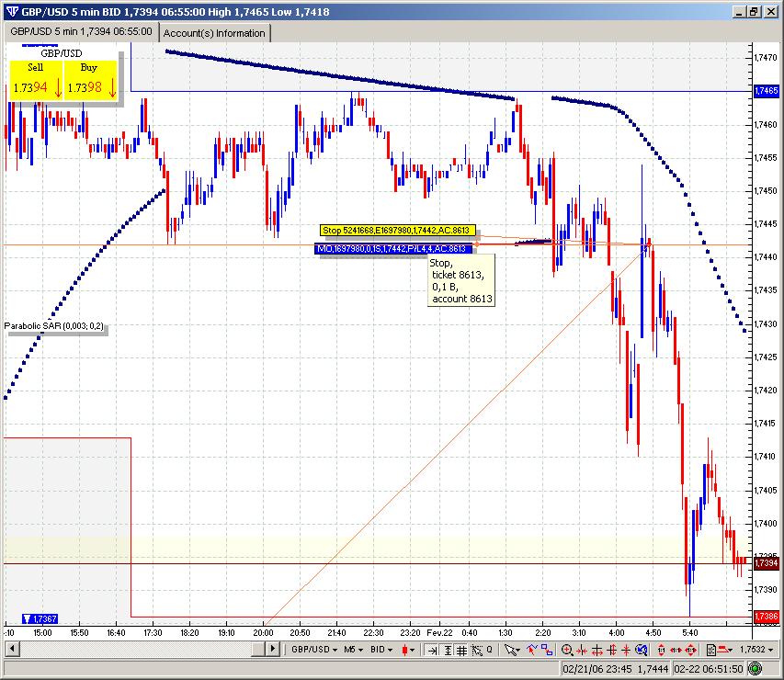The height and width of the screenshot is (680, 784).
Task: Click the right arrow of horizontal scrollbar
Action: point(272,649)
